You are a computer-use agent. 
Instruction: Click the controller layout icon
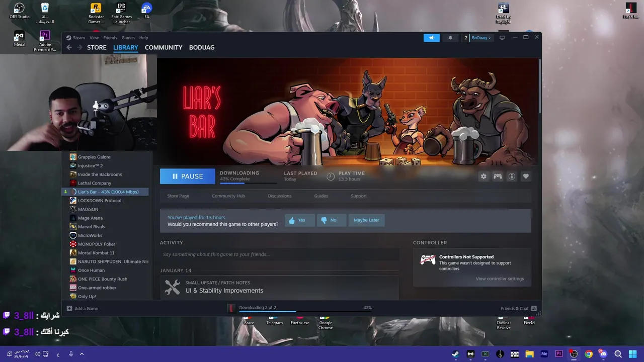pyautogui.click(x=498, y=176)
